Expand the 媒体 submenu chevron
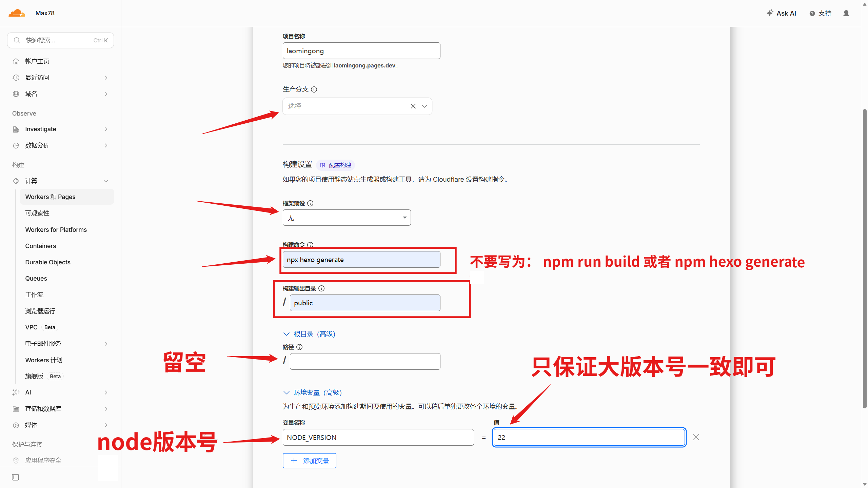 (106, 425)
